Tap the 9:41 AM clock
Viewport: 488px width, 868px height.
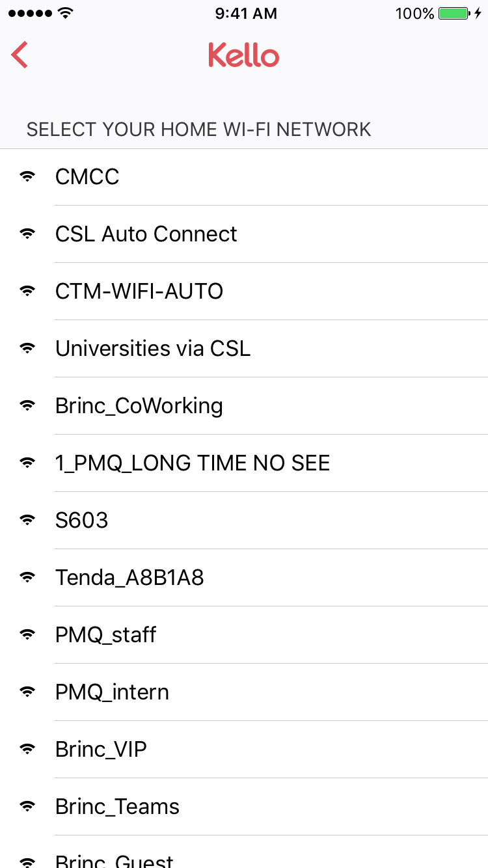click(x=246, y=13)
